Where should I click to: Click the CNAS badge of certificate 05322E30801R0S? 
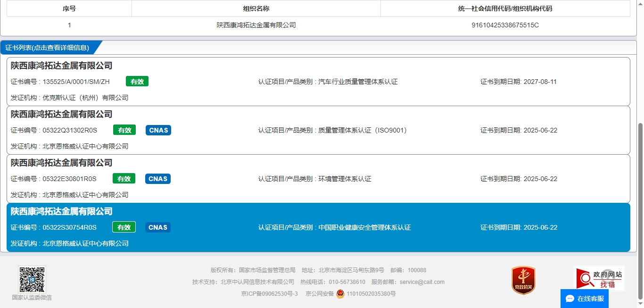coord(158,179)
